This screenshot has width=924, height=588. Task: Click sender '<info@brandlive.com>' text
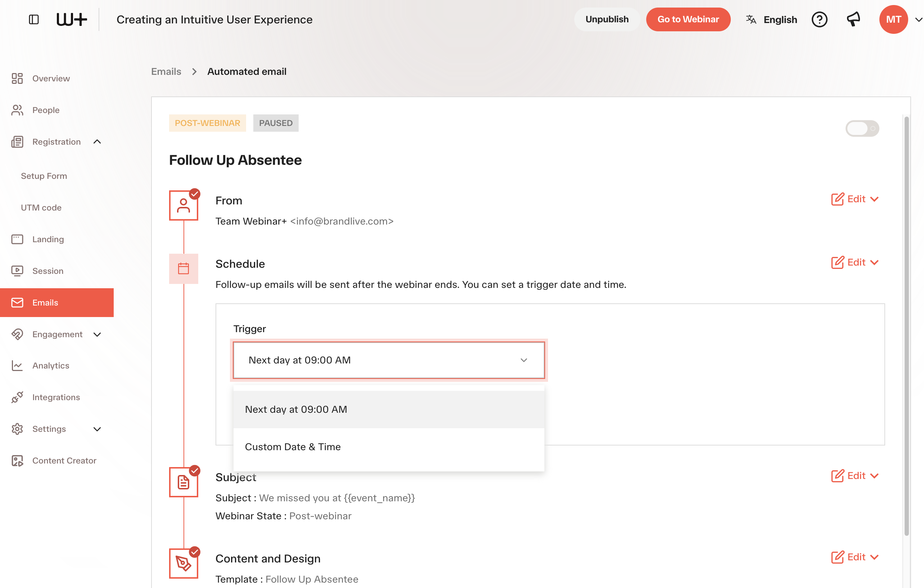pos(342,221)
